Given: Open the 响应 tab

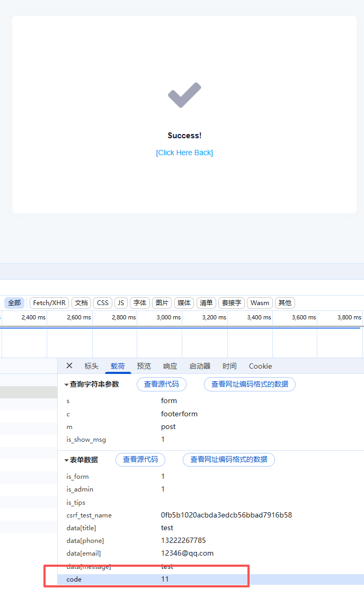Looking at the screenshot, I should pos(170,366).
